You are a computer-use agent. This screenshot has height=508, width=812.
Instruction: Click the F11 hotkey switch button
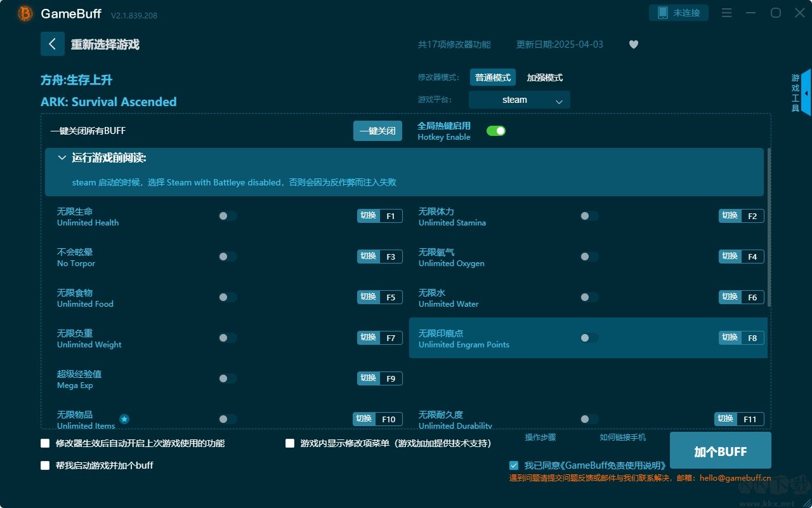[x=740, y=419]
